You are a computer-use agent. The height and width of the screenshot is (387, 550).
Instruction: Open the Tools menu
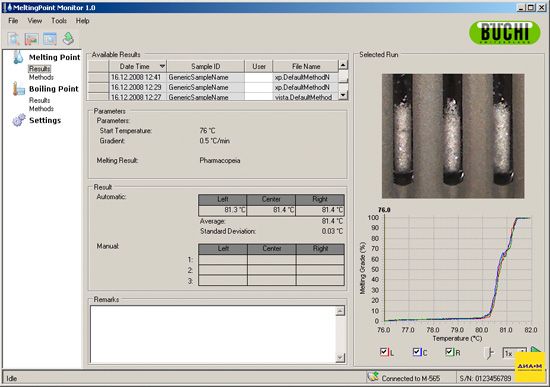[x=59, y=21]
